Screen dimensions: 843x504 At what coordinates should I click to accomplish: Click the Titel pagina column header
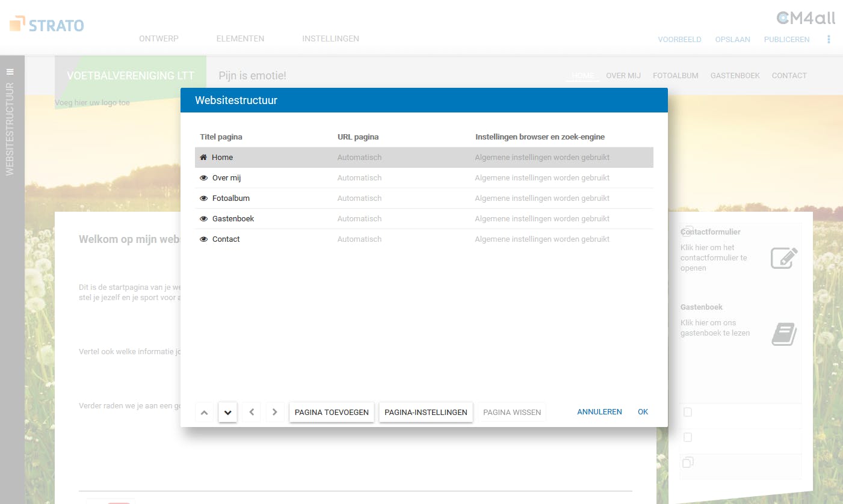click(x=221, y=137)
